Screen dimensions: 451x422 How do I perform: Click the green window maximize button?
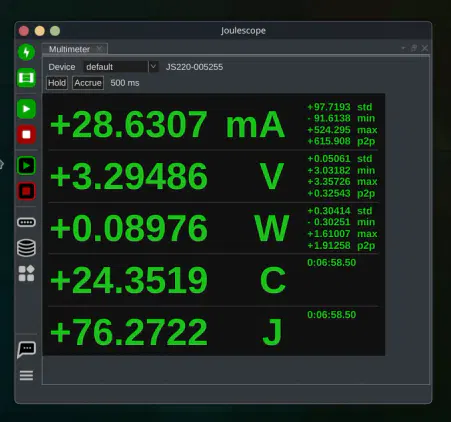[x=55, y=31]
